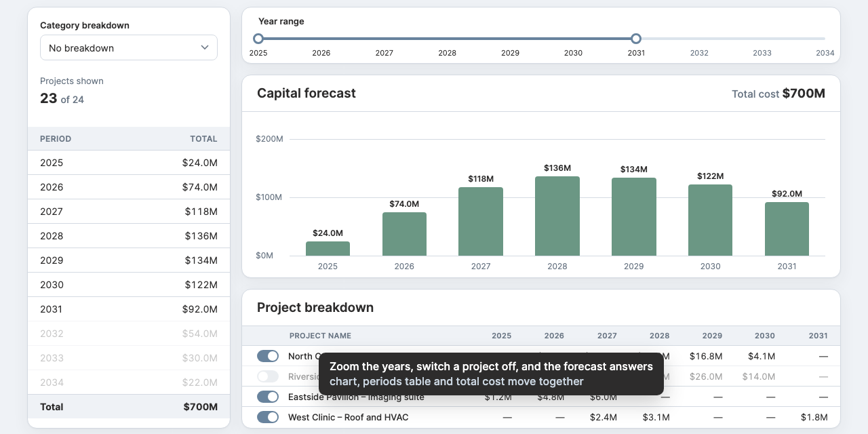Click the 2031 column header in Project breakdown
868x434 pixels.
tap(818, 336)
